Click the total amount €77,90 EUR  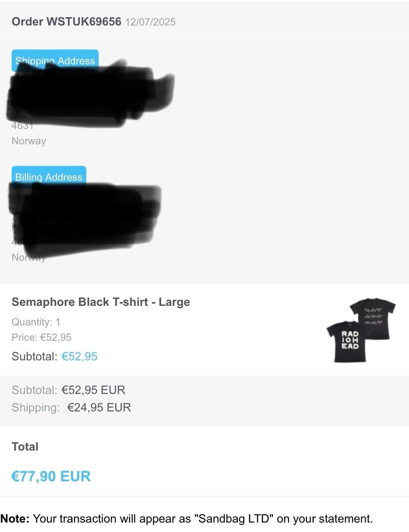pos(51,476)
